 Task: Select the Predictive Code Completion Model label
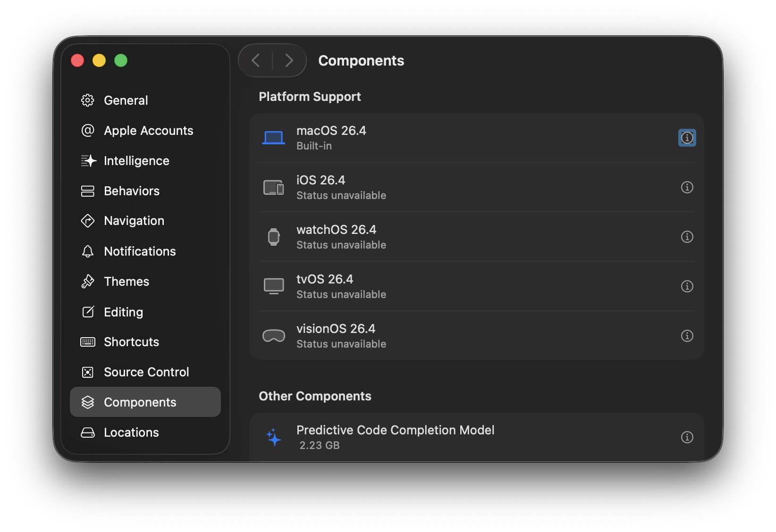396,430
